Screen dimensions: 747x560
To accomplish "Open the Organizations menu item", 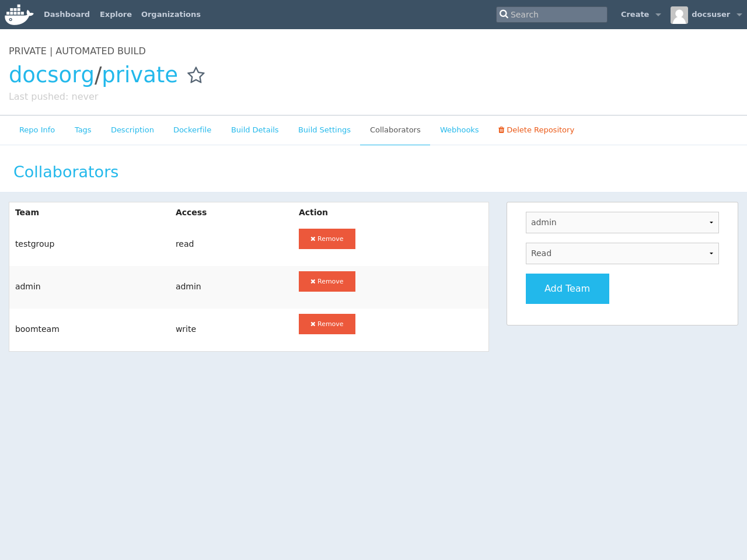I will 170,14.
